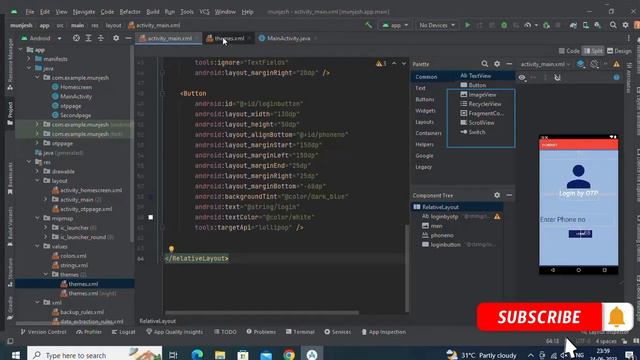Click the debug bug icon
Image resolution: width=640 pixels, height=360 pixels.
pyautogui.click(x=504, y=25)
